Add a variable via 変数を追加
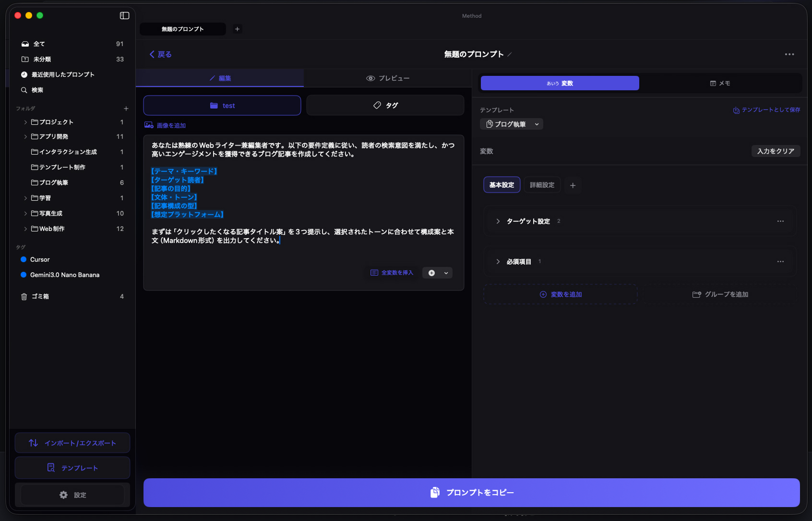812x521 pixels. click(x=560, y=294)
